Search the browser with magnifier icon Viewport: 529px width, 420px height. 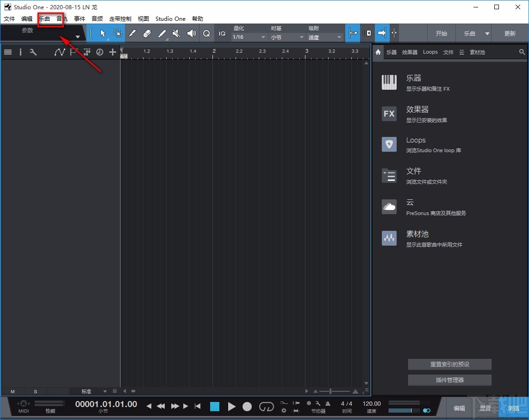522,52
